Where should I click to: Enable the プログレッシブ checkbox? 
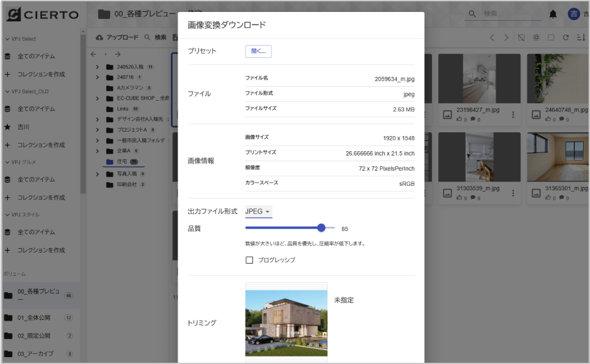click(x=249, y=259)
